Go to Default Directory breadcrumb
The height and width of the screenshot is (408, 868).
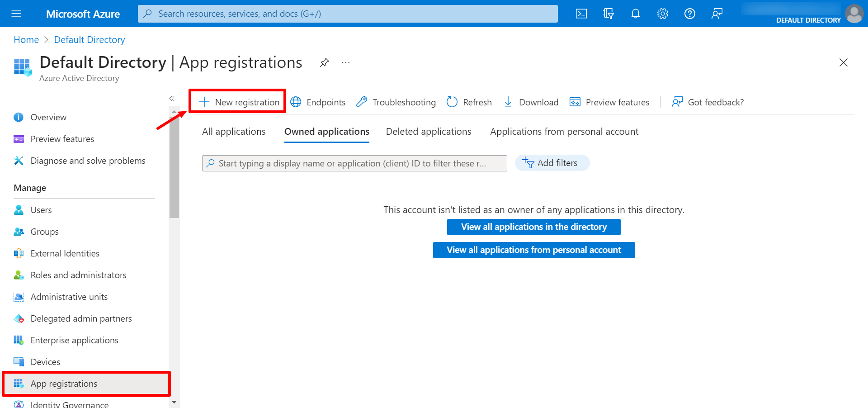pos(90,40)
